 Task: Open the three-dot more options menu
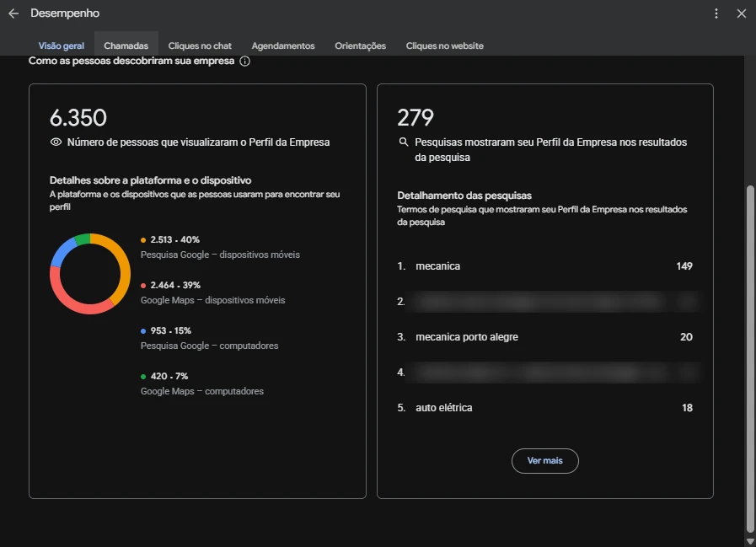716,13
